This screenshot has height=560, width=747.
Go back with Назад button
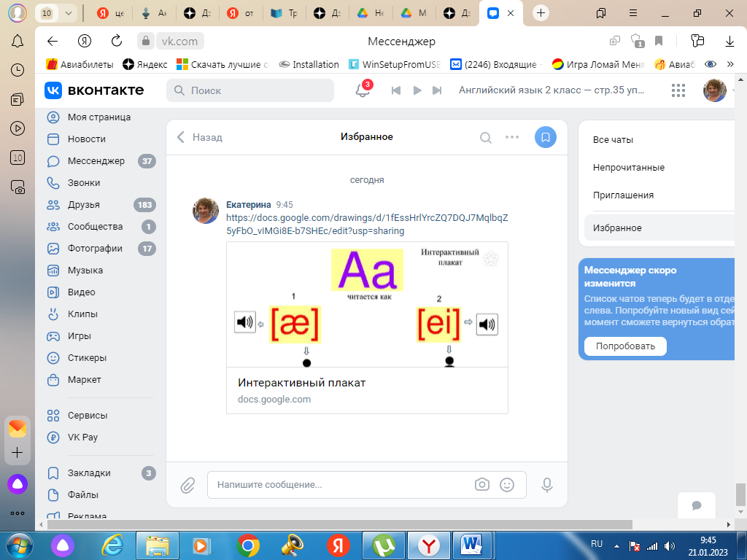tap(200, 137)
